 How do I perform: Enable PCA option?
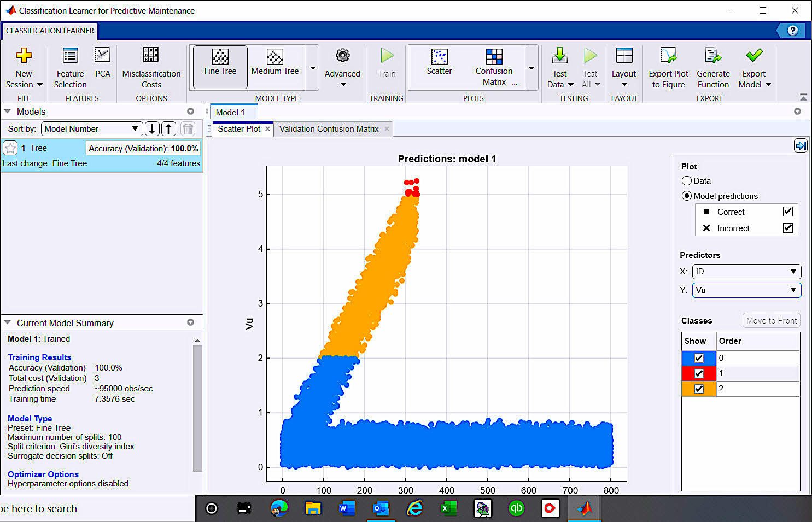103,63
